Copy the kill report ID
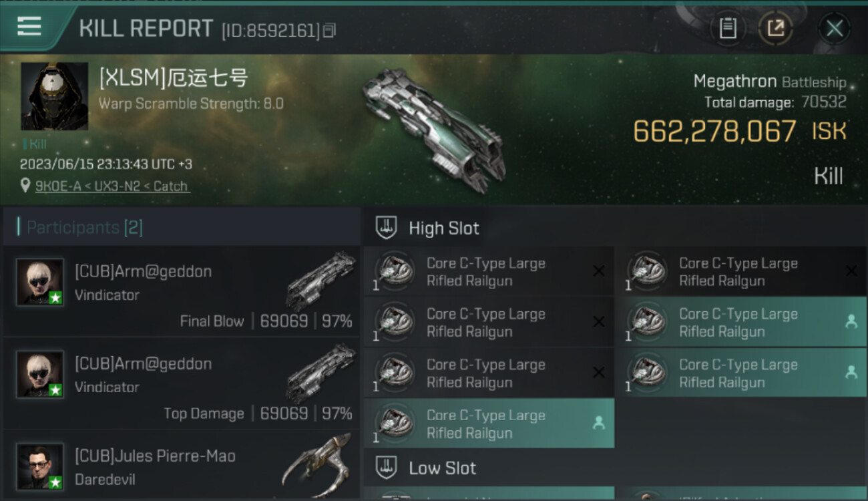Image resolution: width=868 pixels, height=501 pixels. [x=329, y=31]
